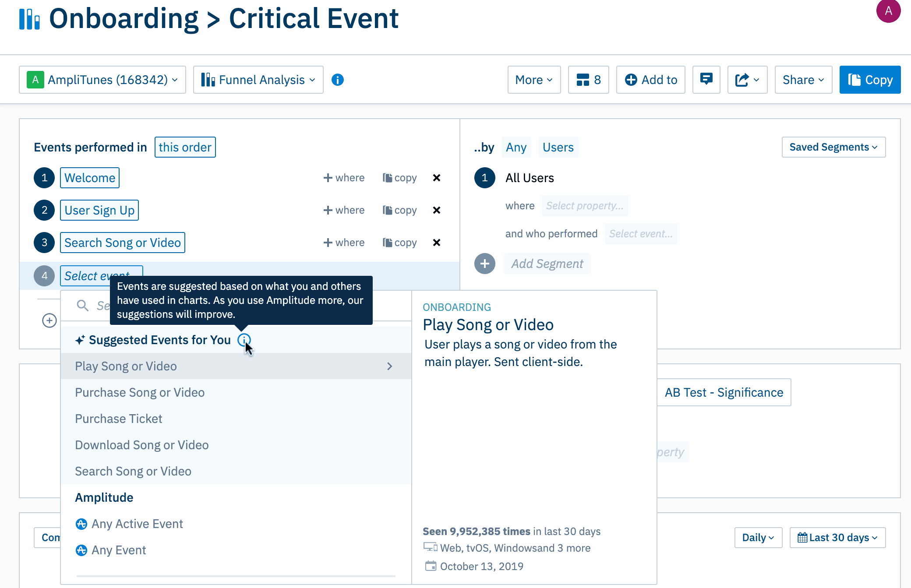The height and width of the screenshot is (588, 911).
Task: Click the plus icon to add a funnel step
Action: tap(49, 320)
